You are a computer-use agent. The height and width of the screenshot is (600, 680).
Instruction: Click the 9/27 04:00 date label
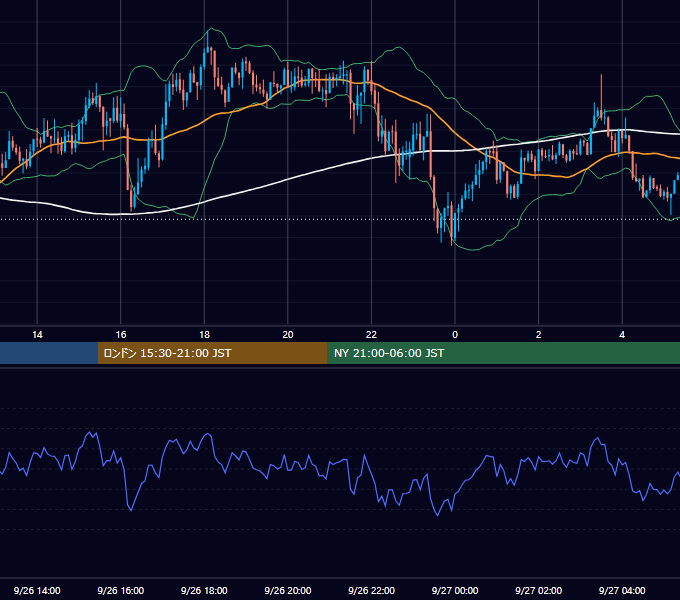pos(622,590)
